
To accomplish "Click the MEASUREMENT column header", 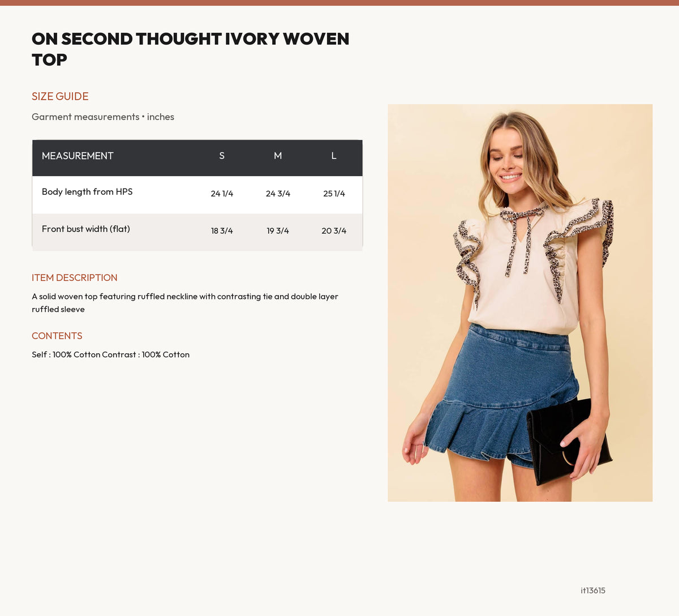I will coord(78,156).
